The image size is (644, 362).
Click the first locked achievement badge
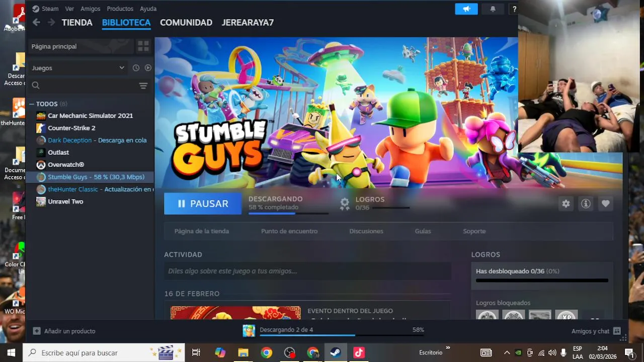[487, 316]
